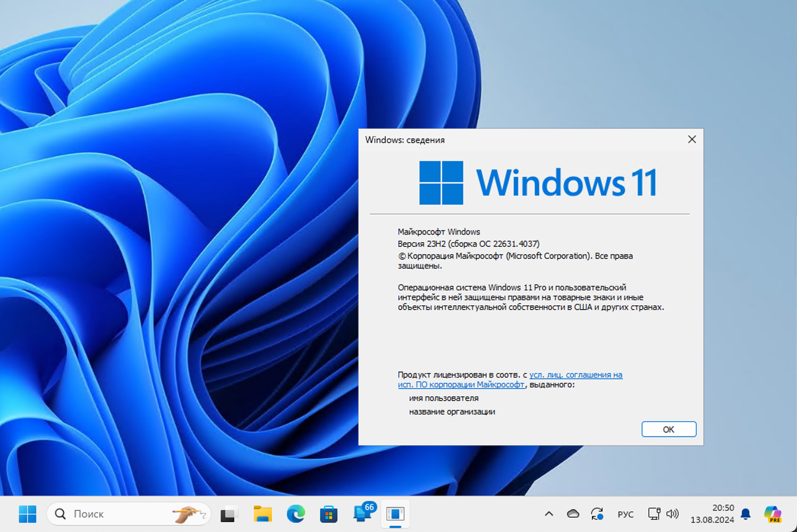797x532 pixels.
Task: Click the 'имя пользователя' label
Action: point(444,398)
